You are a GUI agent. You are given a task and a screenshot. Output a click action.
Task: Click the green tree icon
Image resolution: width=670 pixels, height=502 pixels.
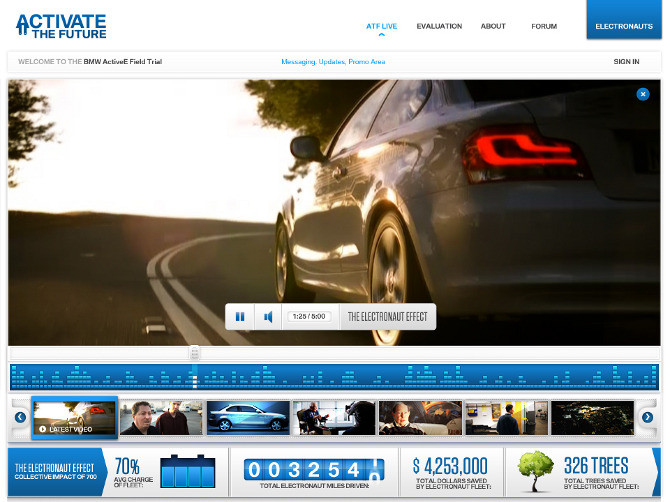tap(535, 471)
